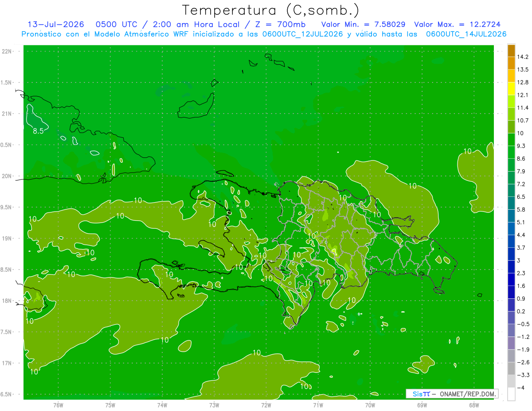Screen dimensions: 532x411
Task: Select 'Valor Max. = 12.2724' text
Action: pos(458,24)
